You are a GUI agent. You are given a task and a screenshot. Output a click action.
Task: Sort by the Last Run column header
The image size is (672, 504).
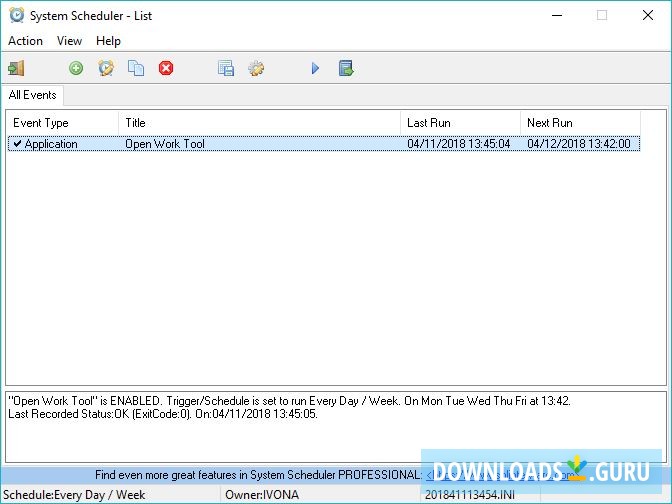pyautogui.click(x=461, y=123)
